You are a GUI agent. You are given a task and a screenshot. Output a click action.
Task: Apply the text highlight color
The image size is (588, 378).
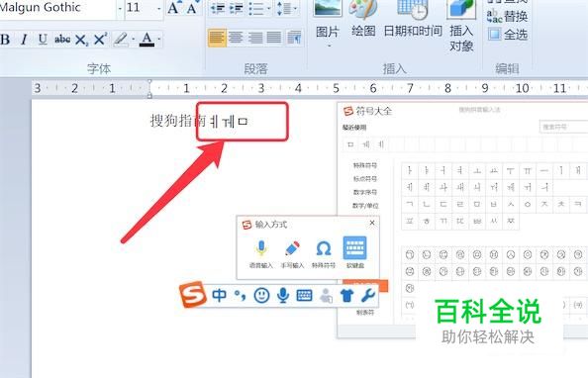[x=121, y=39]
